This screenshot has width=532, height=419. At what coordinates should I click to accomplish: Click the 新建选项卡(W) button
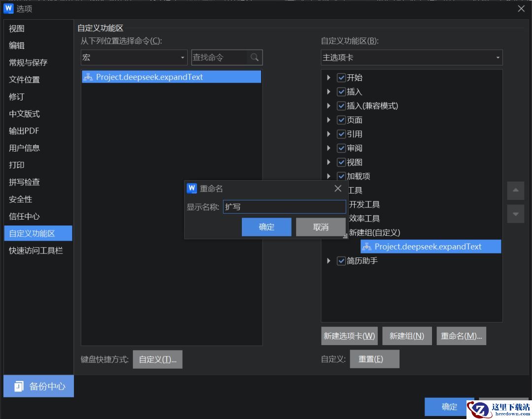tap(349, 336)
